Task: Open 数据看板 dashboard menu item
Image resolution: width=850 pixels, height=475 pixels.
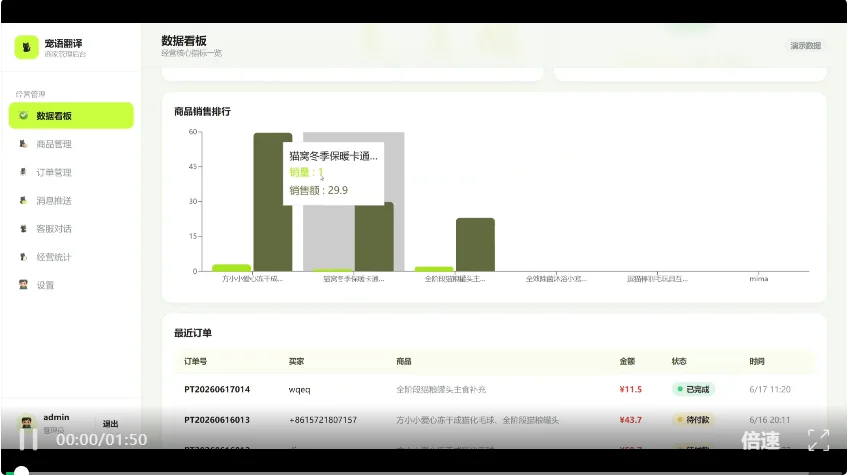Action: pos(71,115)
